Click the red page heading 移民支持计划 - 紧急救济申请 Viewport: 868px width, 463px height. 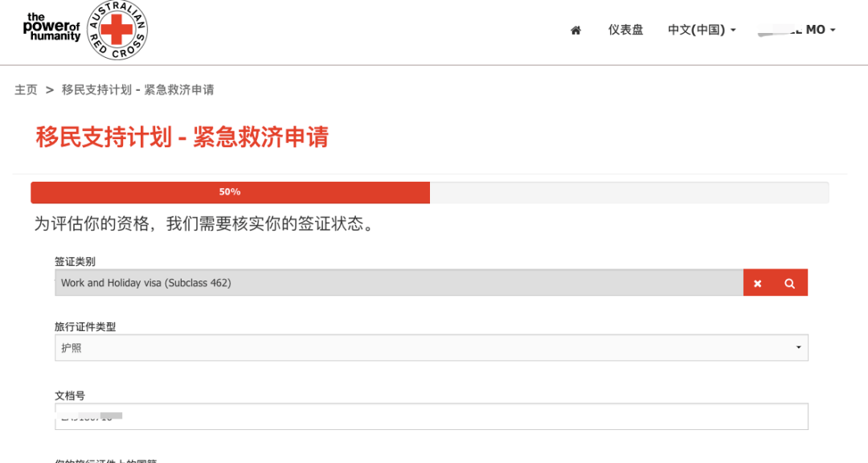[182, 137]
